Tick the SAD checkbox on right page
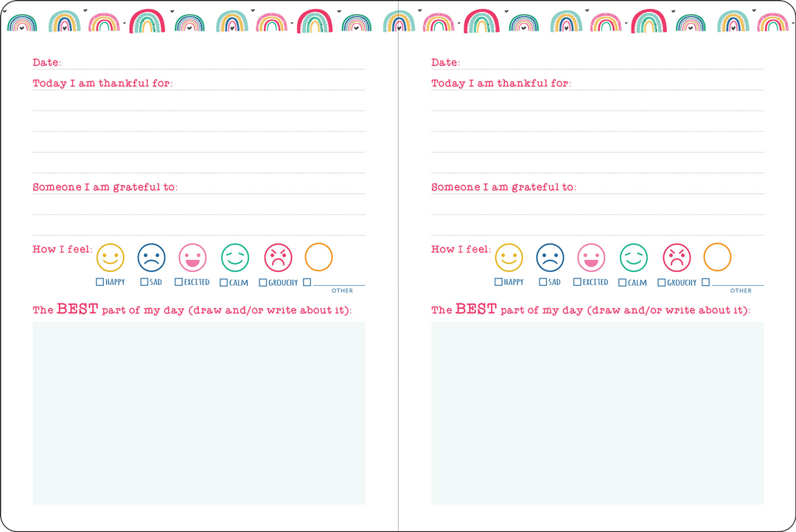This screenshot has width=796, height=532. (x=543, y=282)
